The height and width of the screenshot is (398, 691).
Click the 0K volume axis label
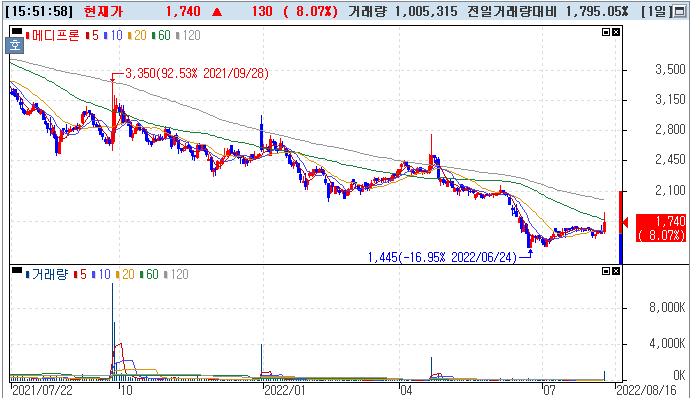[x=679, y=375]
